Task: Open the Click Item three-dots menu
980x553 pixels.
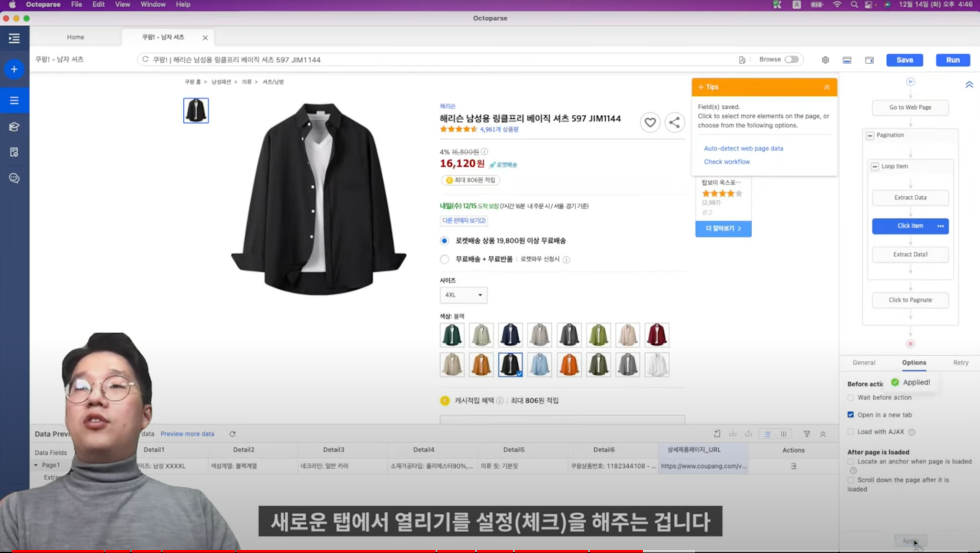Action: [x=940, y=226]
